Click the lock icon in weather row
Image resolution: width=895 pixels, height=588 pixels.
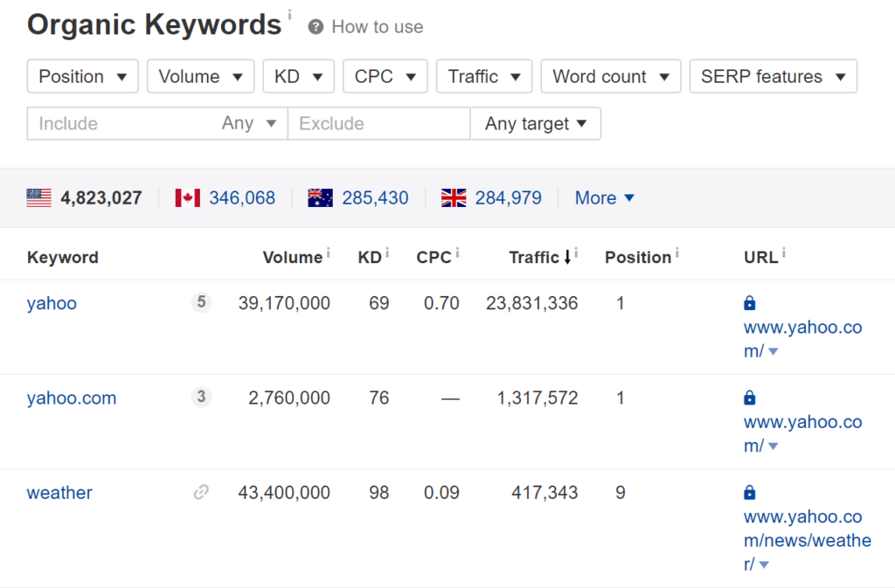[749, 492]
